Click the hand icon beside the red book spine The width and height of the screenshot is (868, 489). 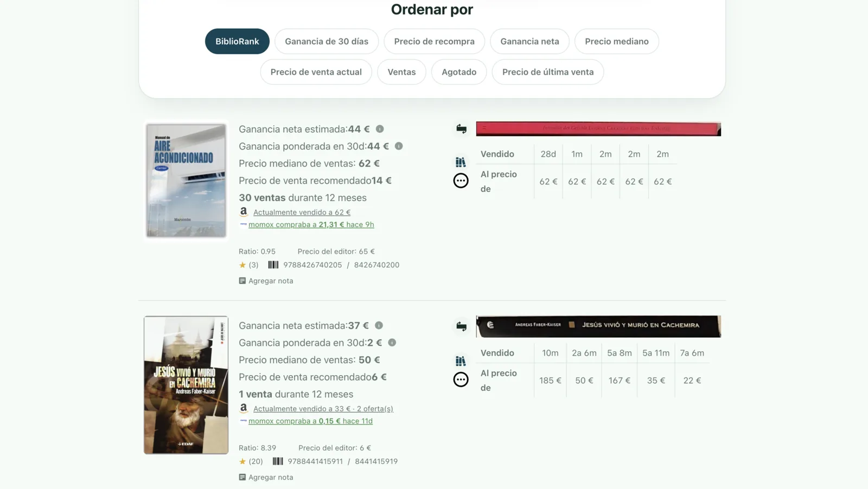click(x=461, y=128)
